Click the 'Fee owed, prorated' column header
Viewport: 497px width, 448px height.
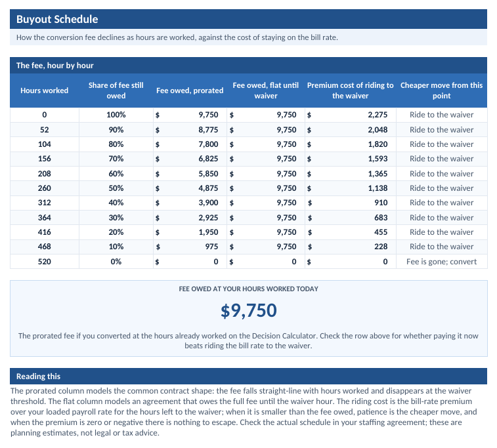tap(190, 91)
